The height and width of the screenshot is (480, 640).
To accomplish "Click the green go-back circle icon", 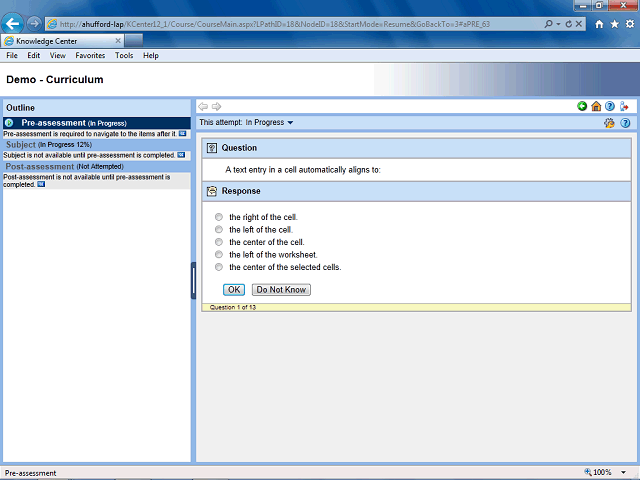I will 582,106.
